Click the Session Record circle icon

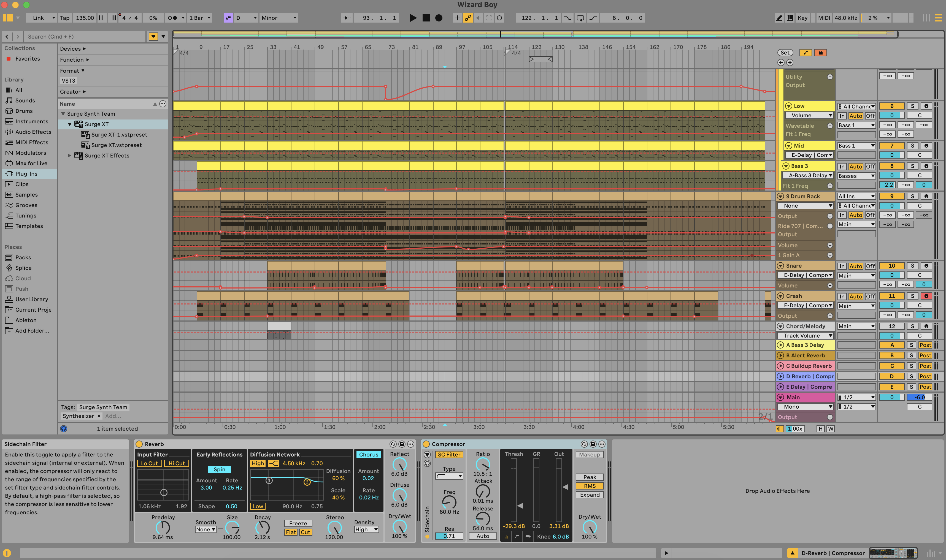point(499,18)
